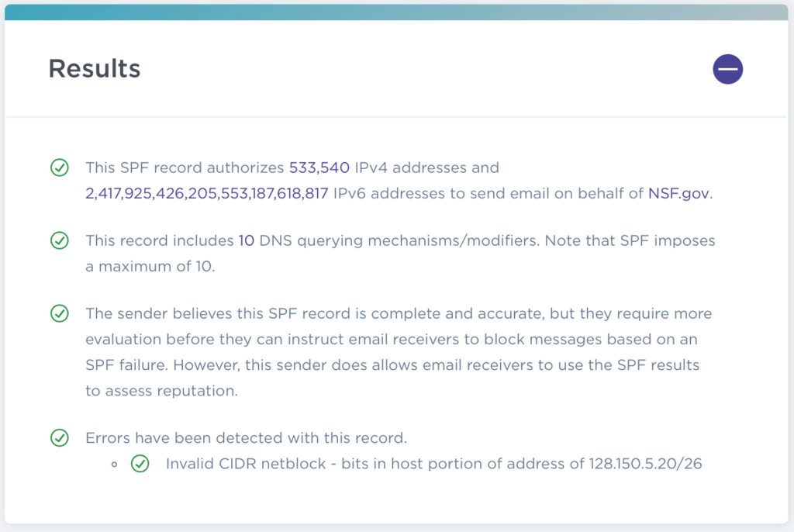Click the 'IPv4 addresses and' text
Screen dimensions: 794x532
(427, 168)
